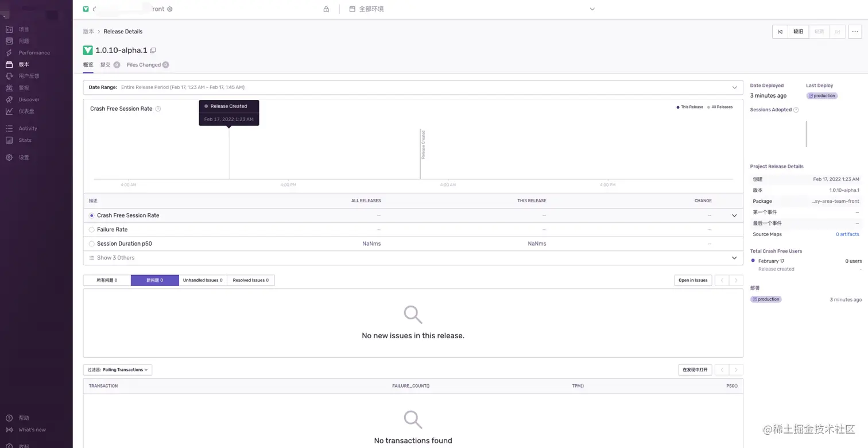This screenshot has width=868, height=448.
Task: Toggle the All Releases legend entry
Action: (720, 107)
